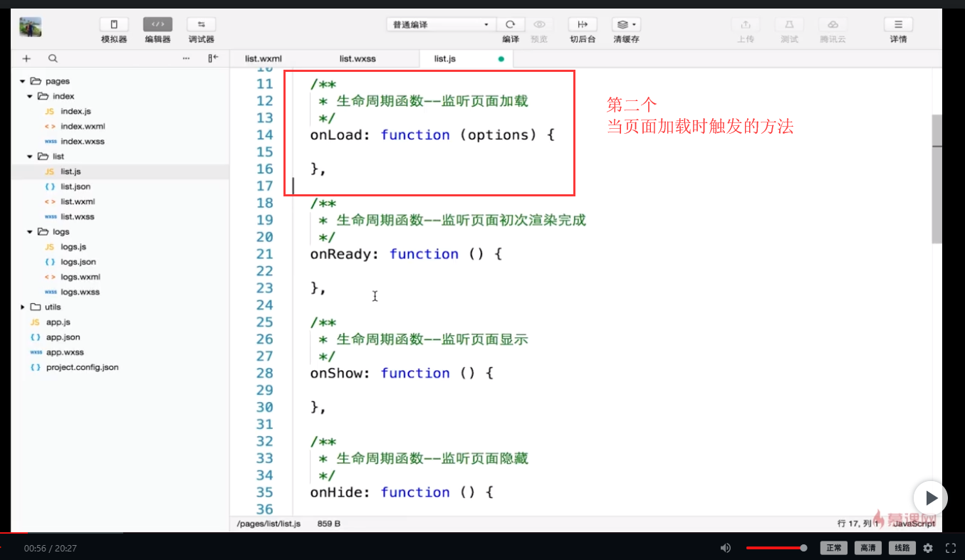Collapse the pages folder
The height and width of the screenshot is (560, 965).
pyautogui.click(x=23, y=81)
